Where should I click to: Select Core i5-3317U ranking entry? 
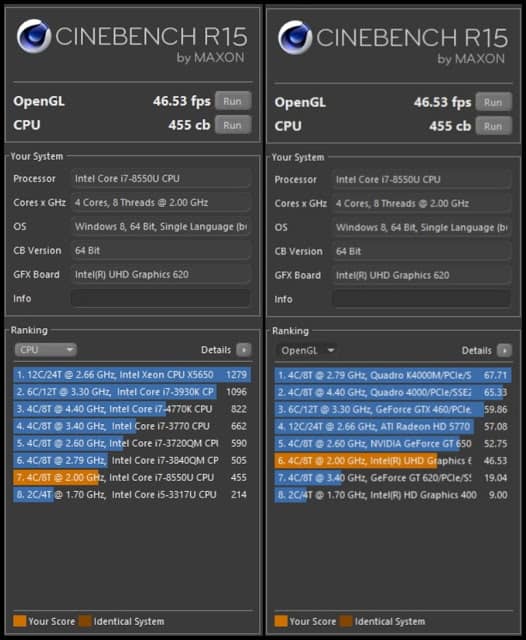pyautogui.click(x=132, y=495)
